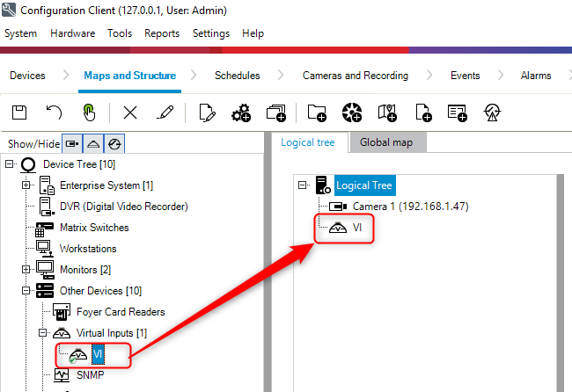The height and width of the screenshot is (392, 572).
Task: Toggle Show/Hide inputs filter button
Action: click(93, 143)
